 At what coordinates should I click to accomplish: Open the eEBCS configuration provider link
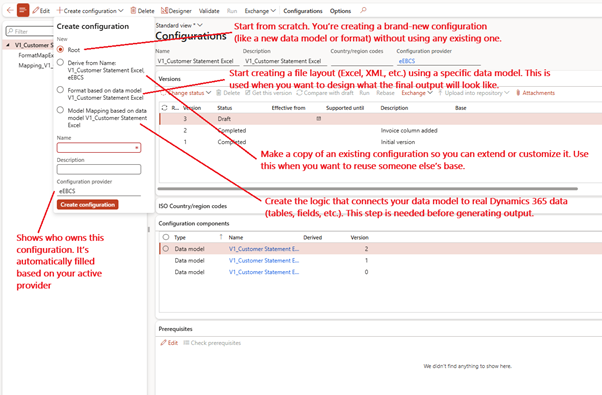(x=407, y=61)
